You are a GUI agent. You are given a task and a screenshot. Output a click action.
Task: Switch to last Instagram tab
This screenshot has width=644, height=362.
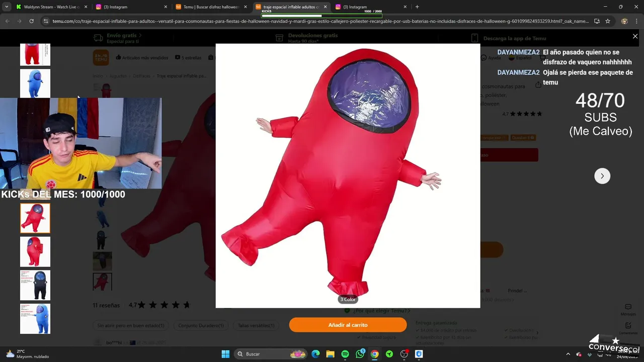click(370, 7)
